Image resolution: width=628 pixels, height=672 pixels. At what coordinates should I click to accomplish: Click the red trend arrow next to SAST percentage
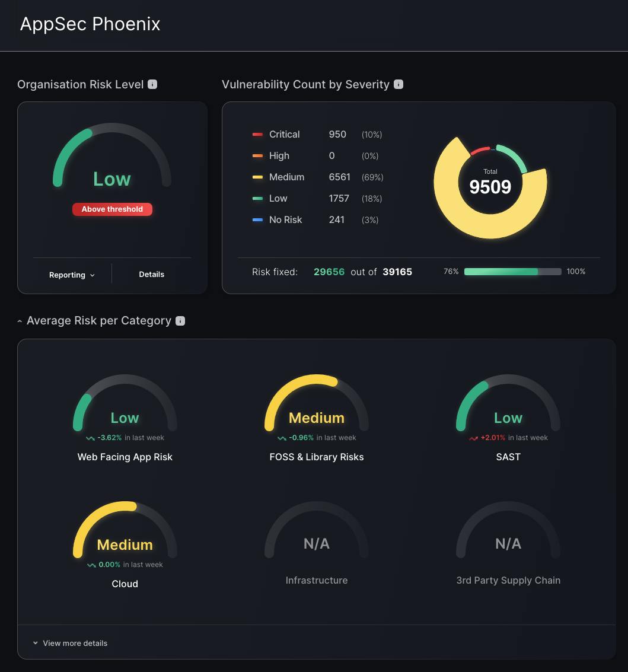coord(473,438)
